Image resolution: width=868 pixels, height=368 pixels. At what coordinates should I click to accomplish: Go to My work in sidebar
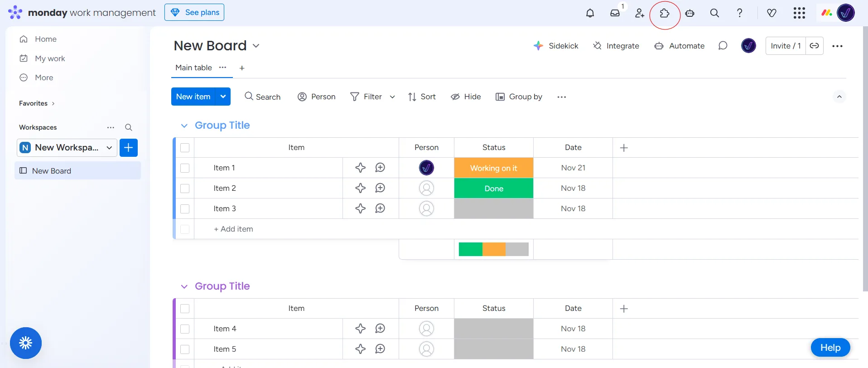tap(50, 58)
